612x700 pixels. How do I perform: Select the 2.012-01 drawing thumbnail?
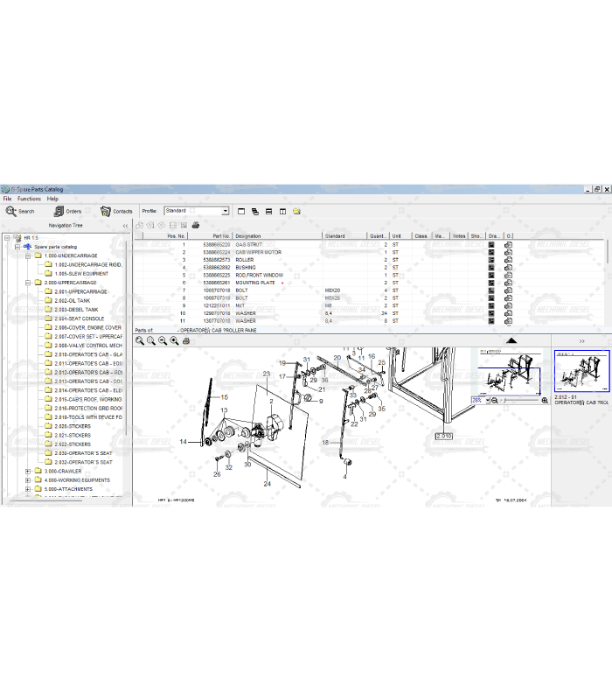click(580, 372)
